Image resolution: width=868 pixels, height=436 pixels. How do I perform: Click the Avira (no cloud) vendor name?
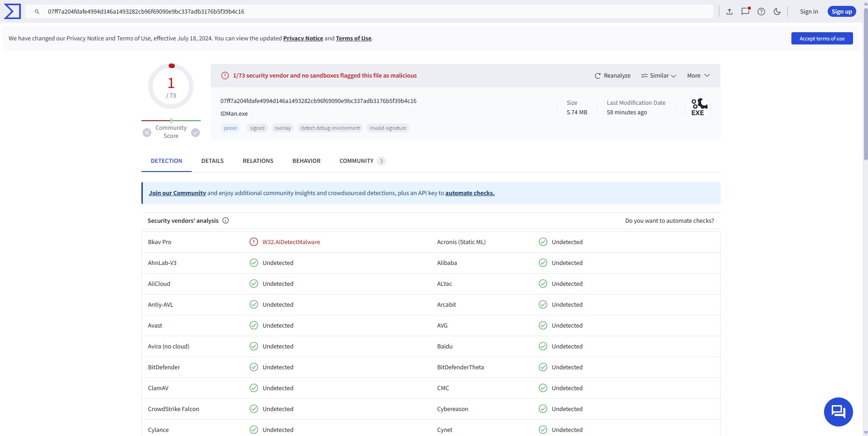coord(169,347)
